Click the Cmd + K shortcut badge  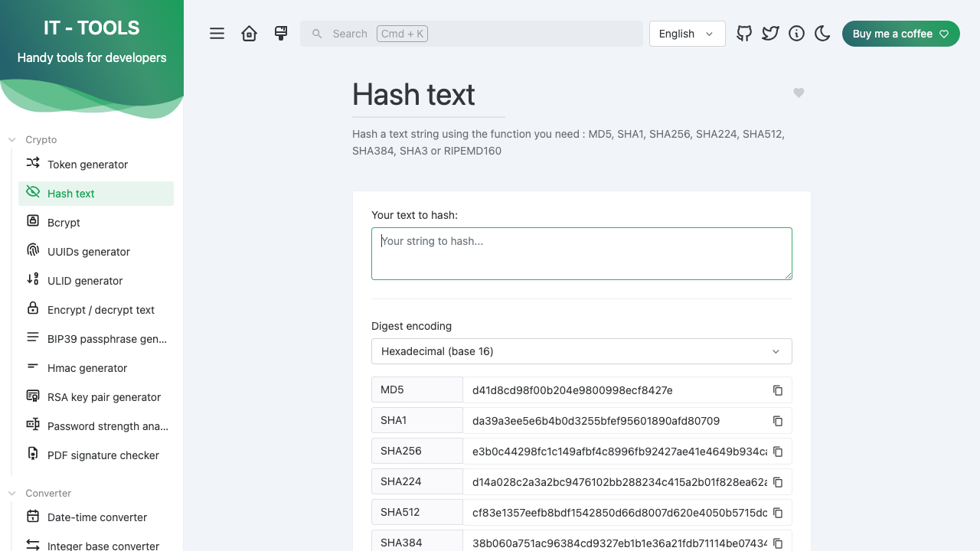402,34
